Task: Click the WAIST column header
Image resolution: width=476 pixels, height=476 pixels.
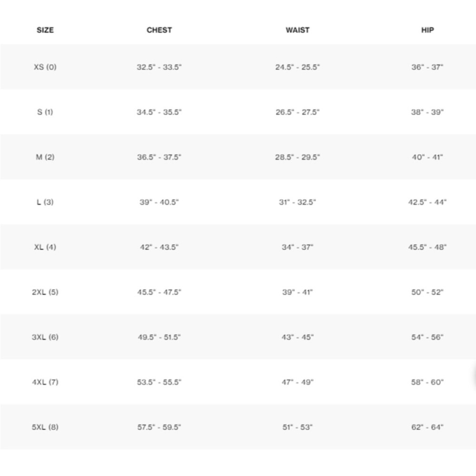Action: [297, 30]
